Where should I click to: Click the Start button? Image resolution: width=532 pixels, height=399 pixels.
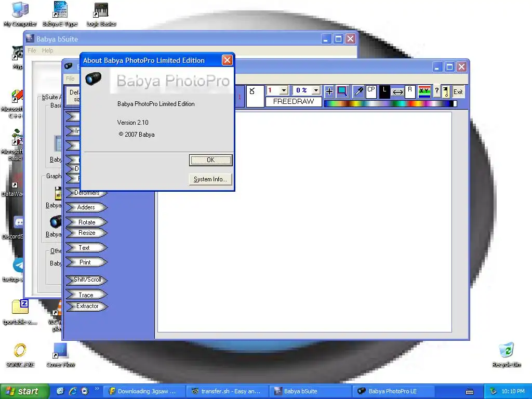pyautogui.click(x=24, y=391)
